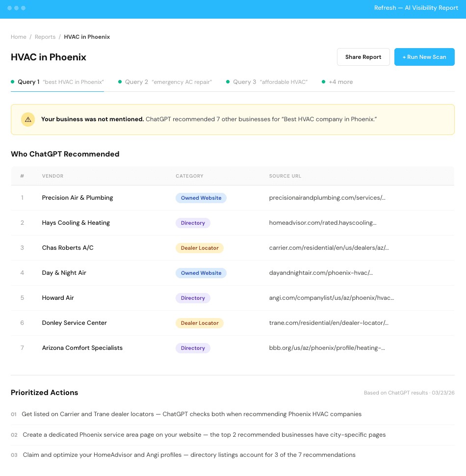
Task: Select the Precision Air & Plumbing vendor
Action: 78,198
